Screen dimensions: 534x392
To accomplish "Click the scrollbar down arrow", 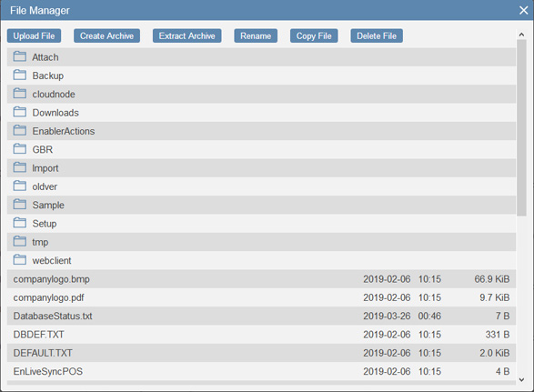I will 521,379.
